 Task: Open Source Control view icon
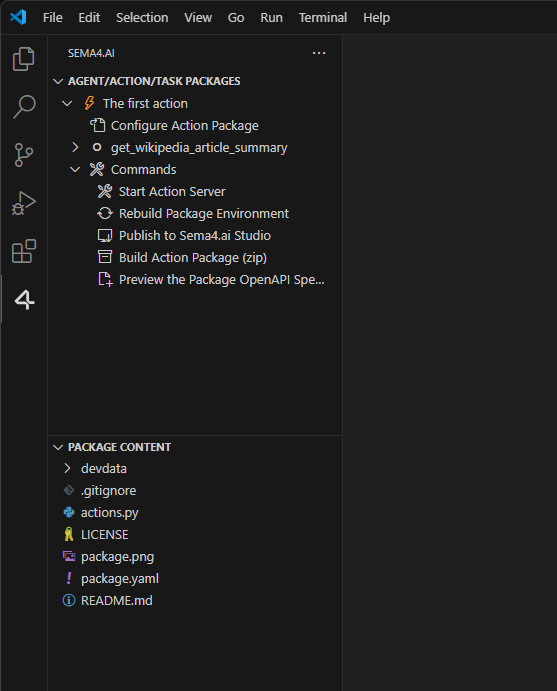tap(24, 155)
